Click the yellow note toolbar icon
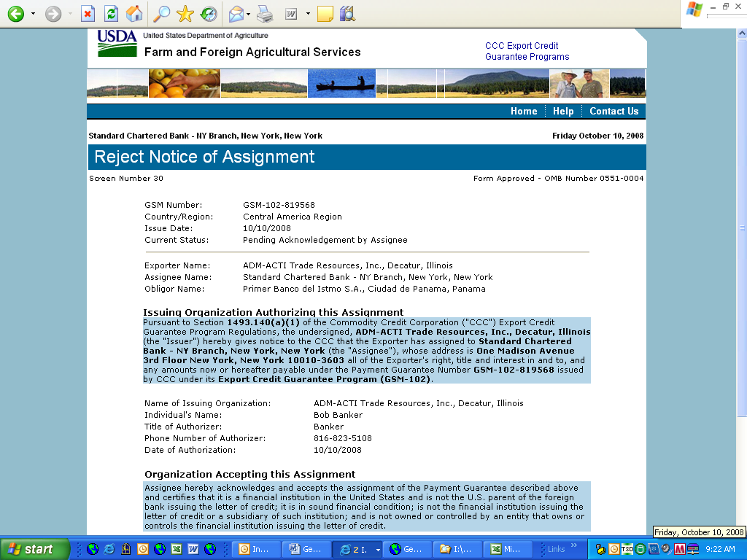The height and width of the screenshot is (560, 747). [x=325, y=14]
